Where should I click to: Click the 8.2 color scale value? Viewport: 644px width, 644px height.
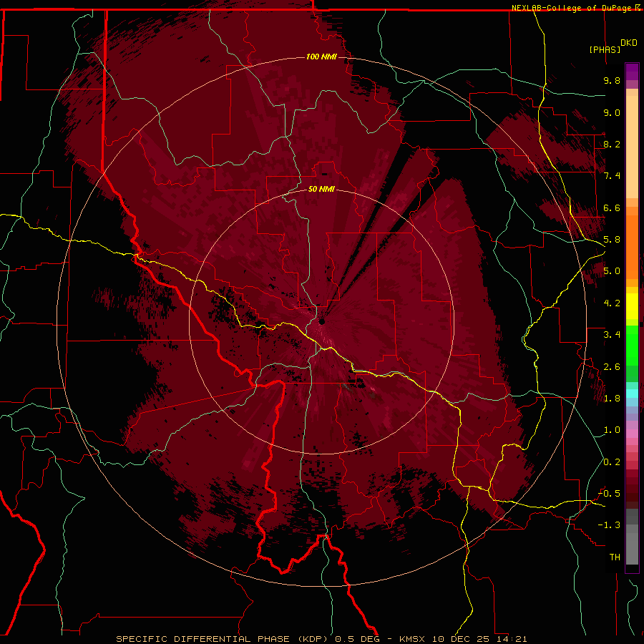click(612, 144)
